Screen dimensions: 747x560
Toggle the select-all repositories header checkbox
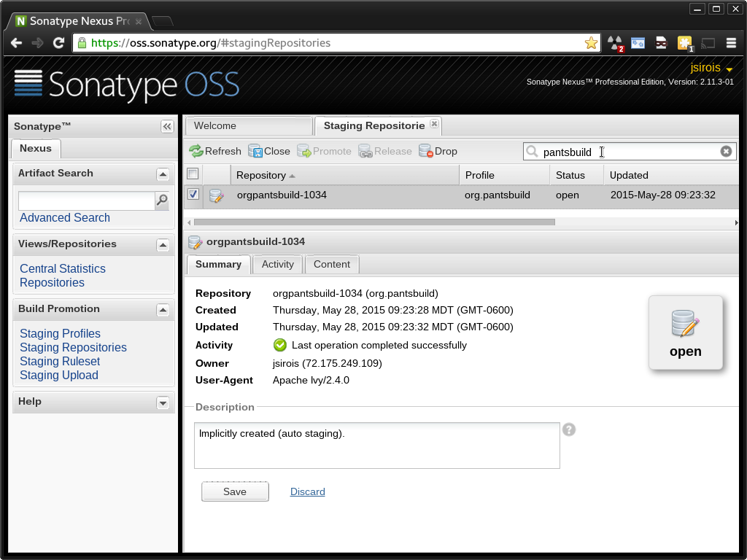[193, 174]
